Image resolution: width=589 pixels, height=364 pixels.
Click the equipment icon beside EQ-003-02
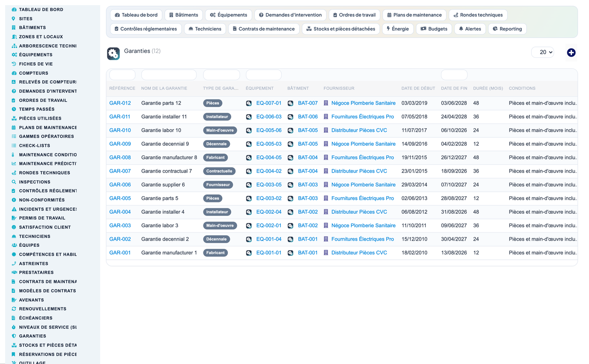click(249, 198)
